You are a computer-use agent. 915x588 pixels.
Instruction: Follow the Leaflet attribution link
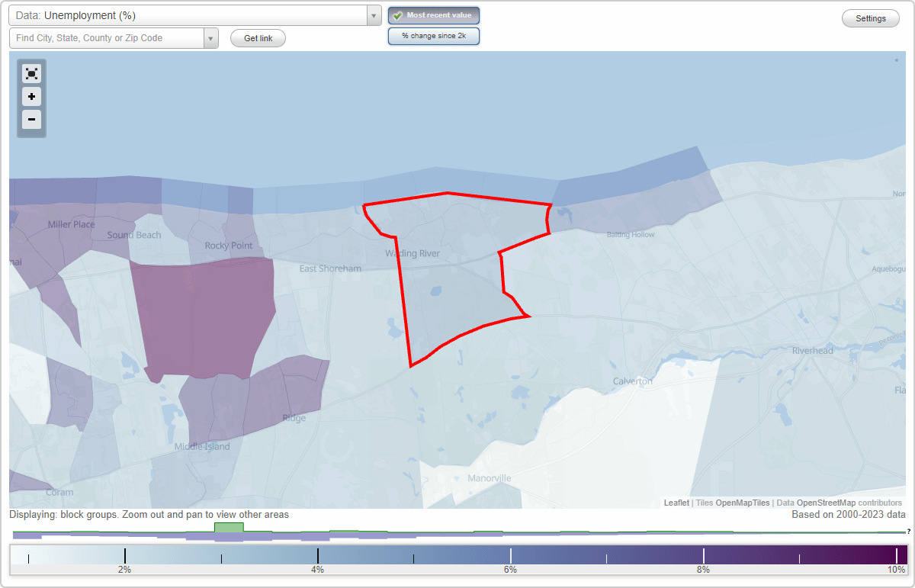click(676, 503)
